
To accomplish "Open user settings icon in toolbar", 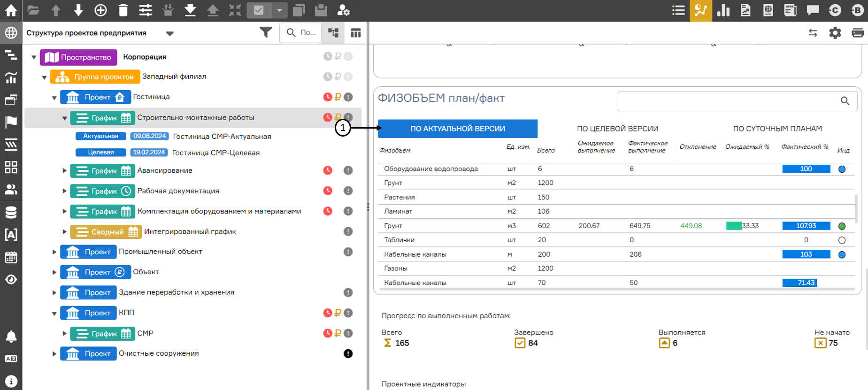I will (344, 10).
